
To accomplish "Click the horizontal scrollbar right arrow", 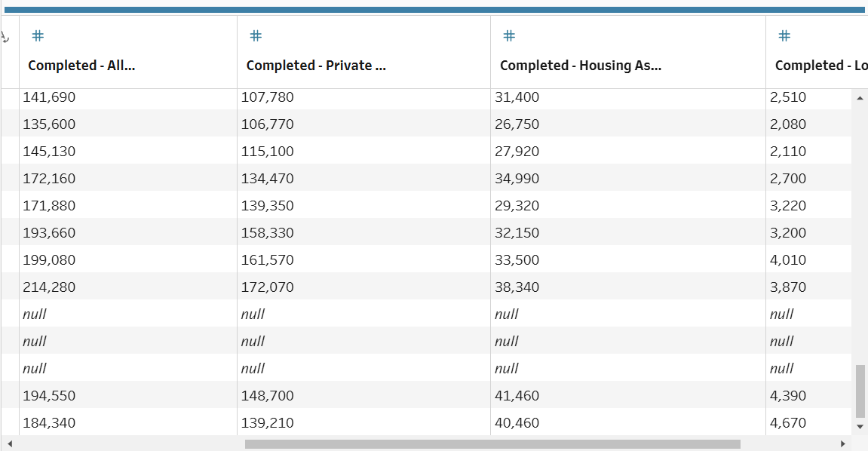I will (x=843, y=444).
